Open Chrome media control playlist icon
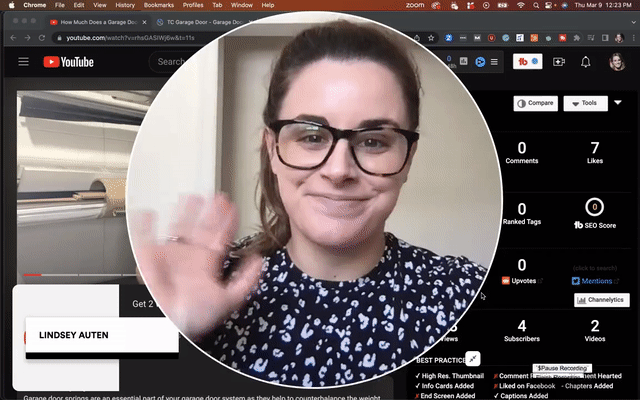The width and height of the screenshot is (640, 400). click(591, 38)
